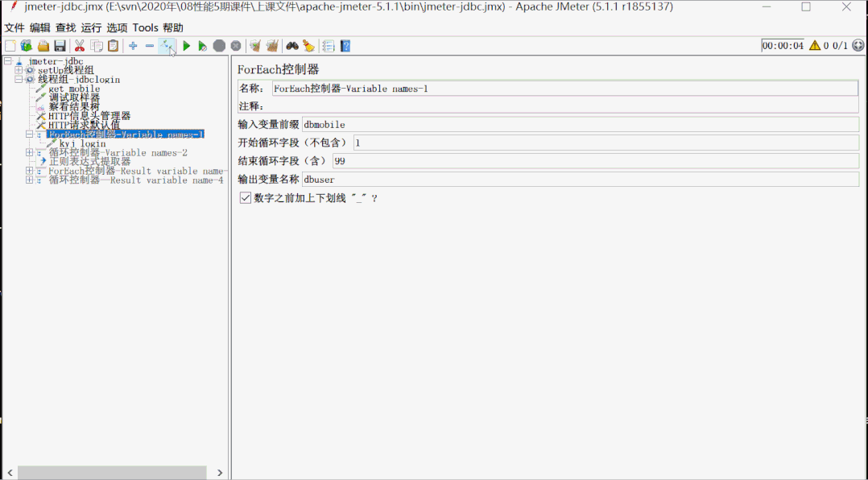Open Search with the binoculars icon

pos(291,46)
